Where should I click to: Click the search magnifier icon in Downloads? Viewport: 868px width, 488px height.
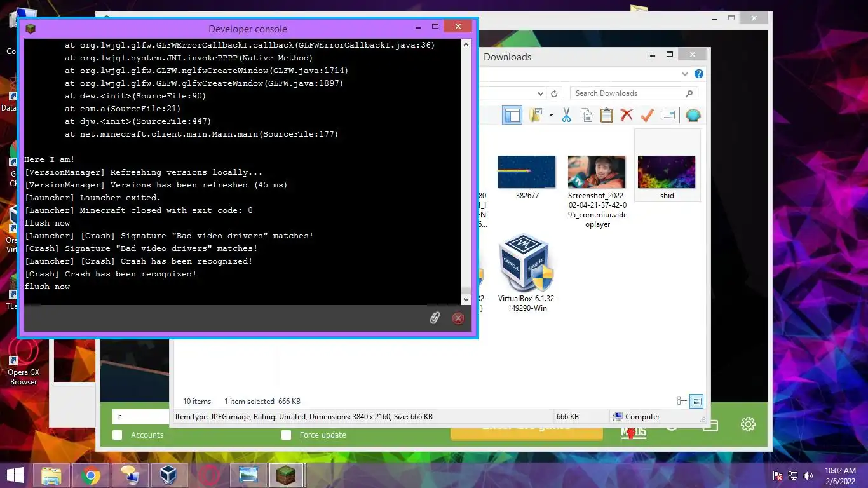(x=689, y=93)
